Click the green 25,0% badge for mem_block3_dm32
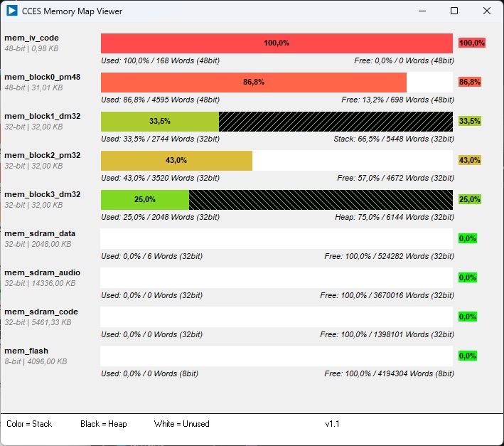Viewport: 504px width, 446px height. coord(470,200)
